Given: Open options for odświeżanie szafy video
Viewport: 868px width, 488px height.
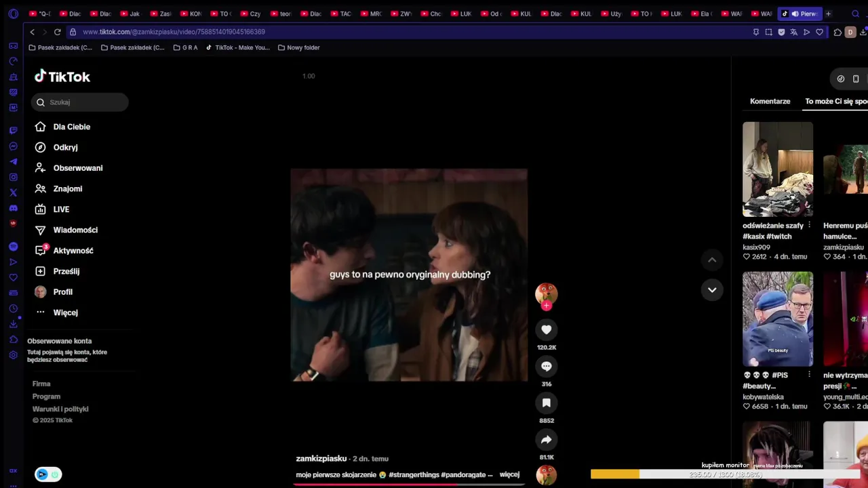Looking at the screenshot, I should (809, 225).
